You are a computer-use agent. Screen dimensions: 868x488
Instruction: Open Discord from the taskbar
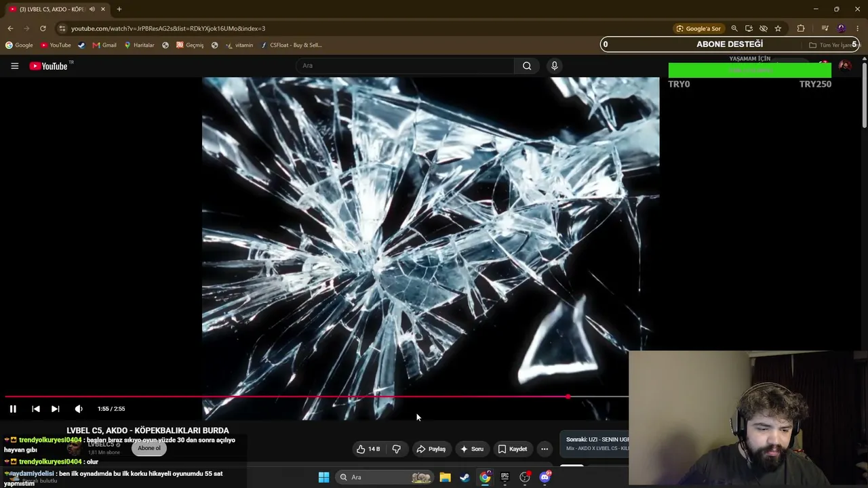click(x=545, y=477)
